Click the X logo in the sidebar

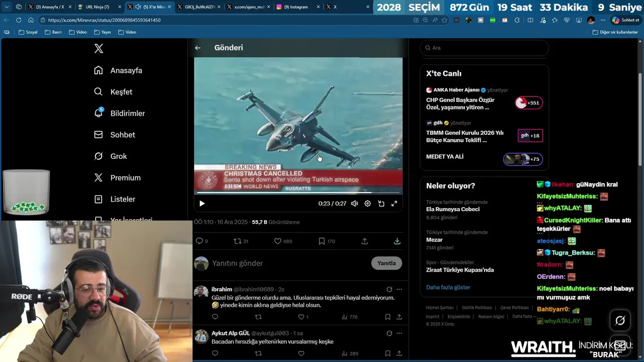(99, 48)
